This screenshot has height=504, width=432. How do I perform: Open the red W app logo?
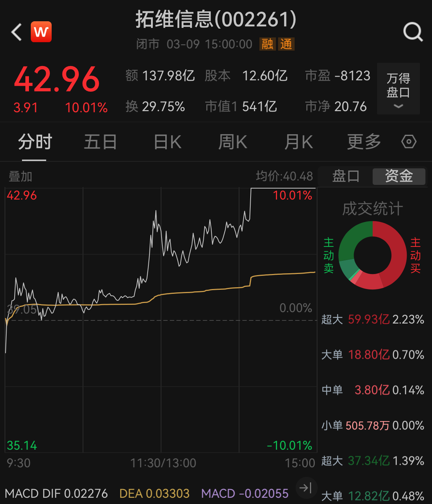coord(41,32)
